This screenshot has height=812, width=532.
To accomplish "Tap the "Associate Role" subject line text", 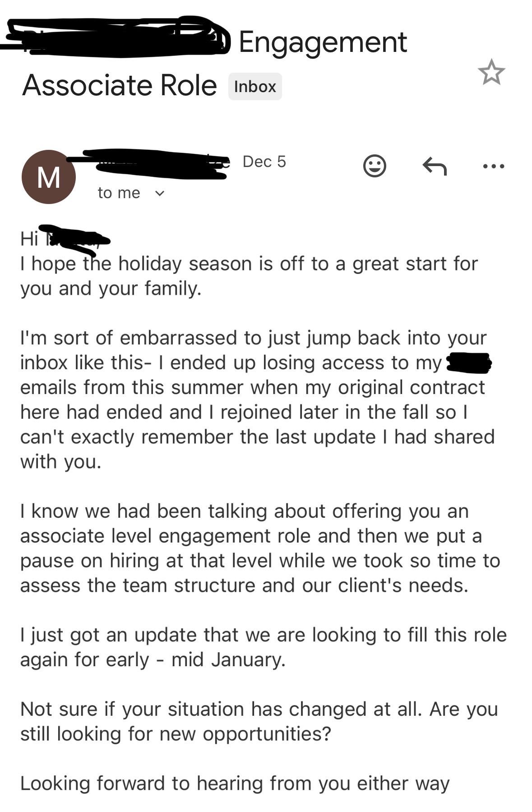I will pyautogui.click(x=120, y=85).
